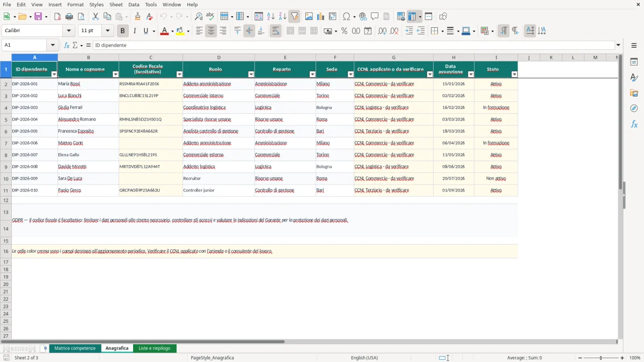The height and width of the screenshot is (362, 644).
Task: Open filter dropdown for Sede column
Action: 350,75
